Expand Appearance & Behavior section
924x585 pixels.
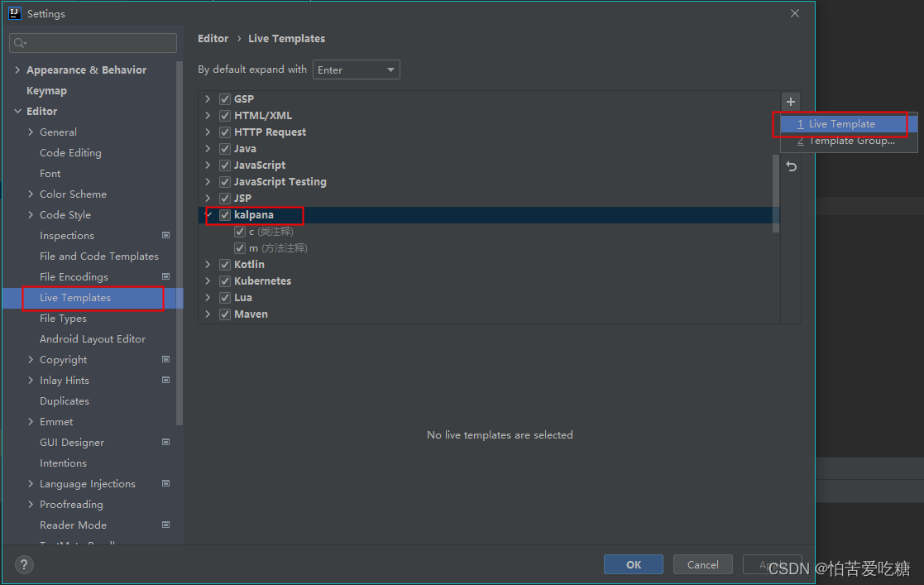(x=17, y=70)
